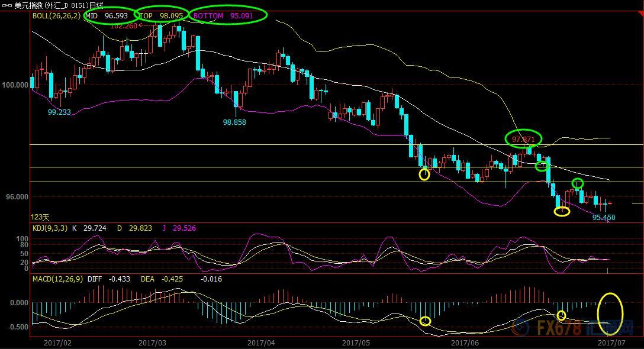Click the 98.858 low price label
Image resolution: width=644 pixels, height=349 pixels.
pos(234,122)
